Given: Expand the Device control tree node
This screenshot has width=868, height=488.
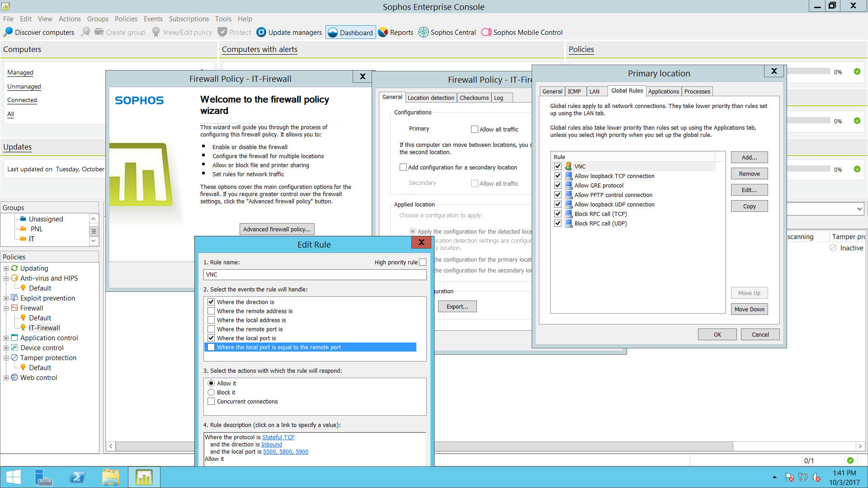Looking at the screenshot, I should [6, 348].
